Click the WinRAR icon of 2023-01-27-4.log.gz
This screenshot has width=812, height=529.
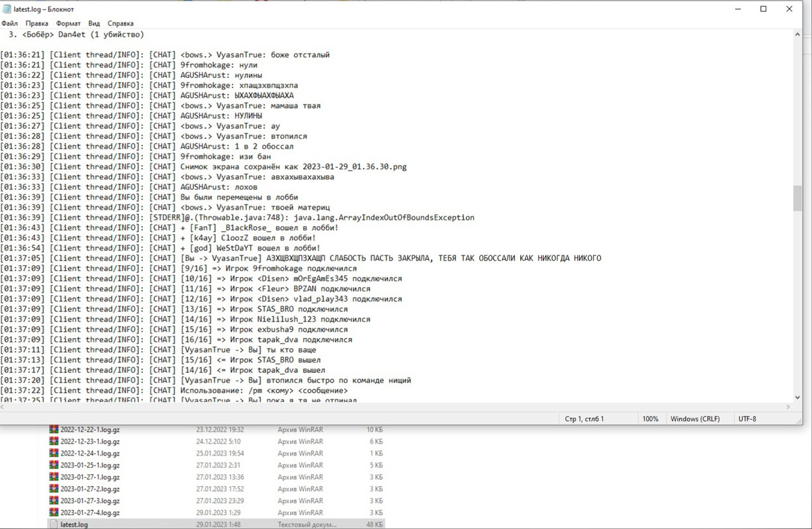pos(54,513)
